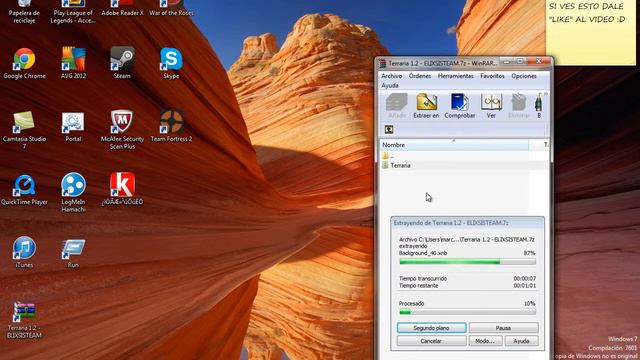Click WinRAR Extraer en toolbar icon
The width and height of the screenshot is (640, 360).
427,106
